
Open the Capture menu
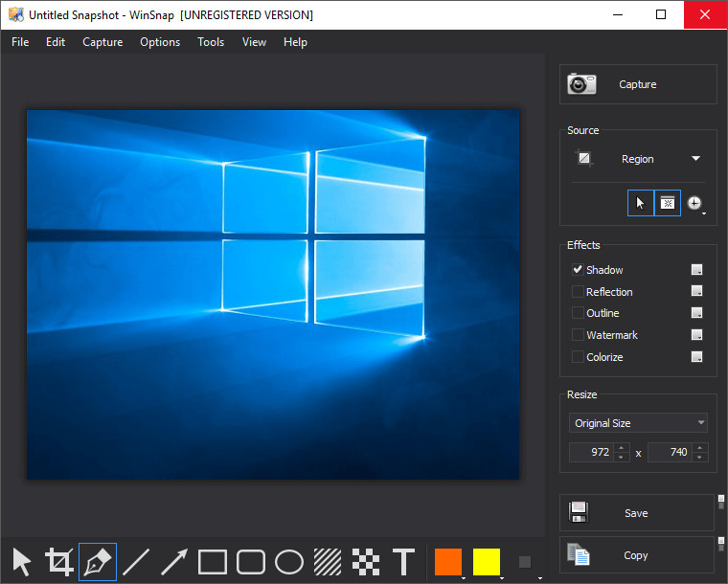coord(102,42)
